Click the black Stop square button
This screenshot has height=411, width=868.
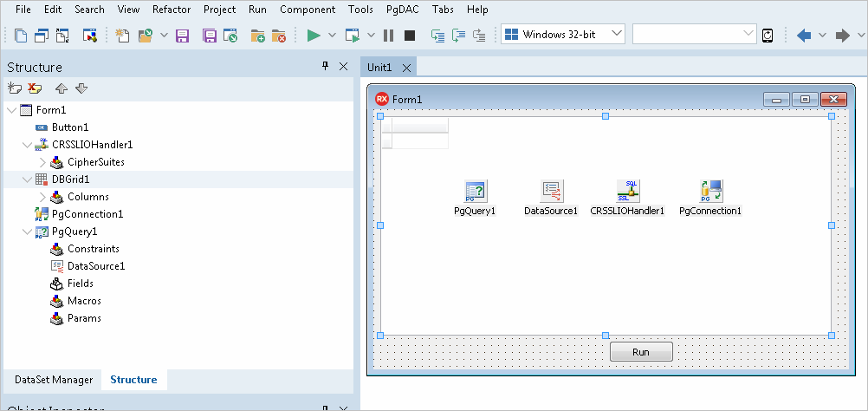click(410, 36)
